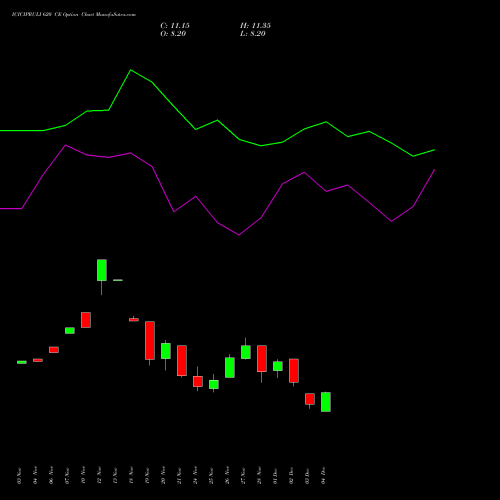Select the 03 Nov date label
The height and width of the screenshot is (500, 500).
[19, 476]
